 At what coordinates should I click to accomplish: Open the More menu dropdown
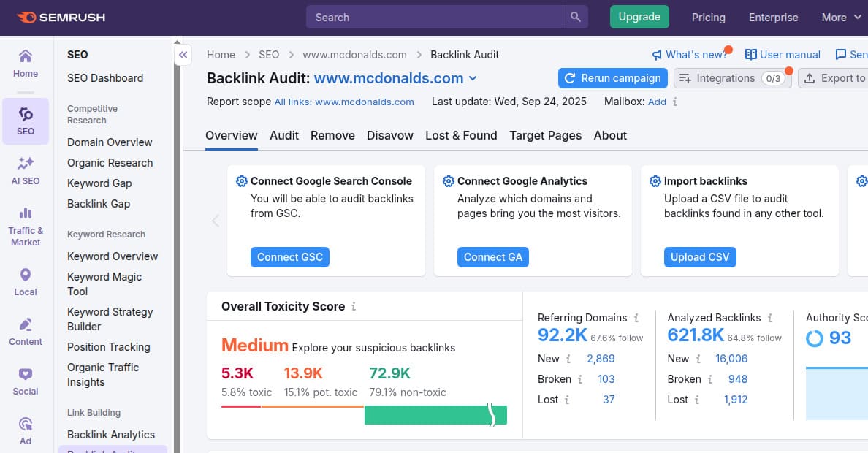[841, 18]
